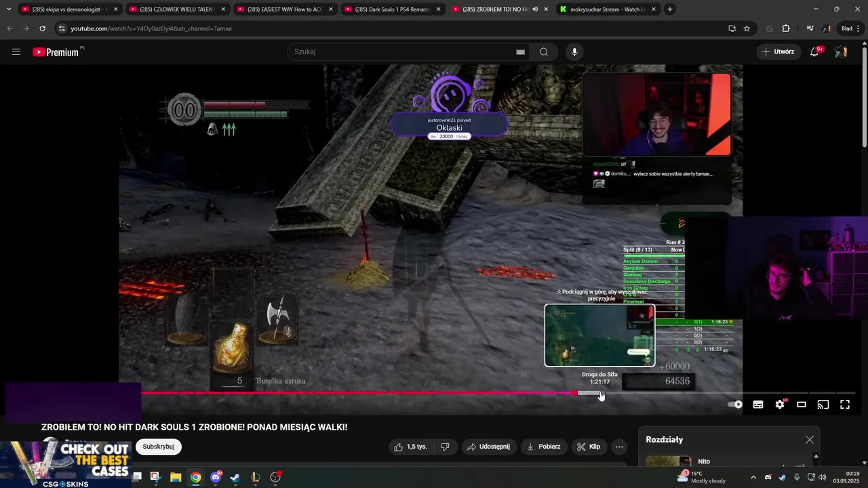The image size is (868, 488).
Task: Open Snipping Tool from the taskbar
Action: pyautogui.click(x=155, y=477)
